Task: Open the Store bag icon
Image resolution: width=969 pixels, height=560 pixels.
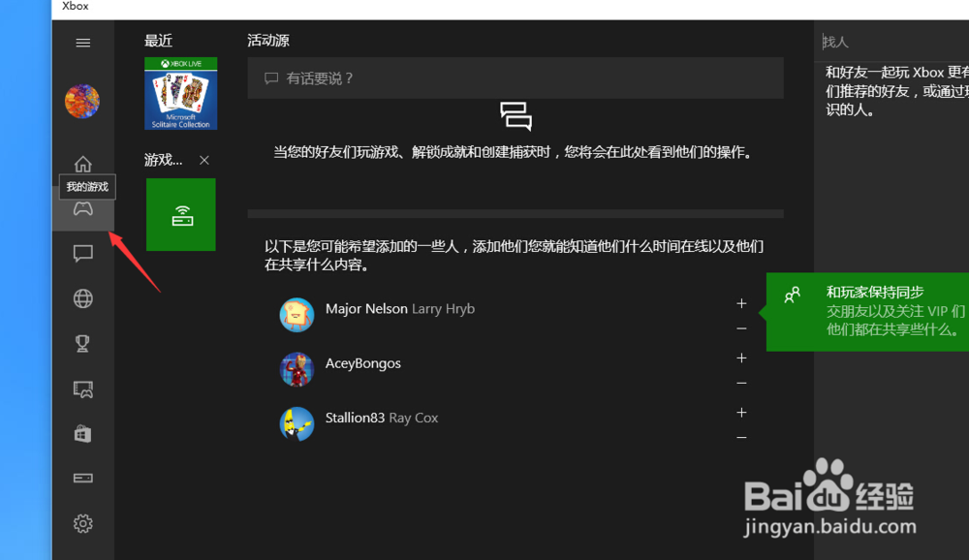Action: click(82, 434)
